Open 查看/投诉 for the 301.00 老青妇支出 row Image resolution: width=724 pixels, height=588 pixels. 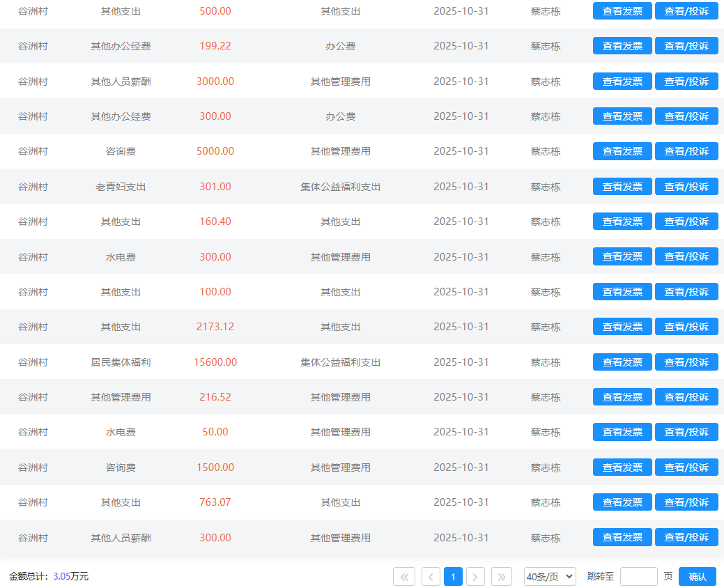point(686,187)
